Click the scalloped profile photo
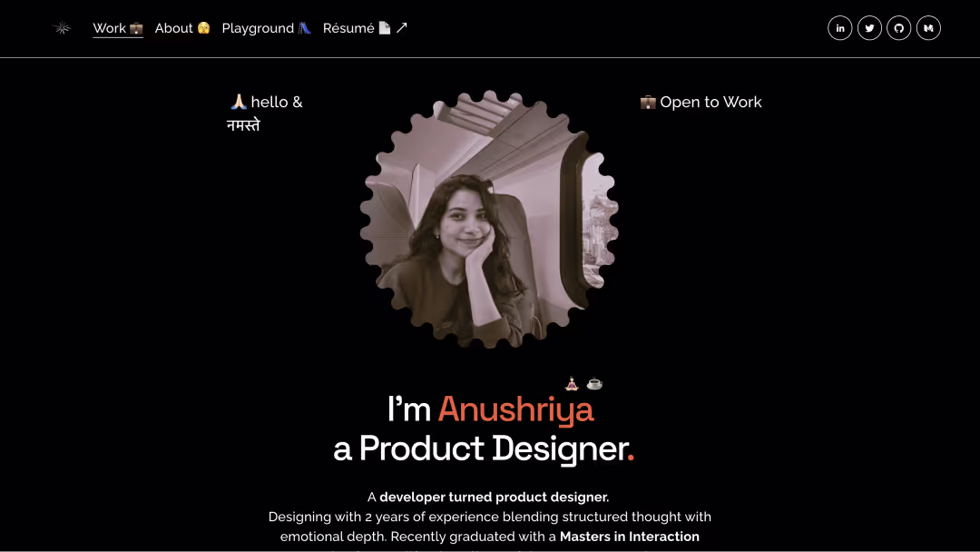The image size is (980, 552). 489,220
